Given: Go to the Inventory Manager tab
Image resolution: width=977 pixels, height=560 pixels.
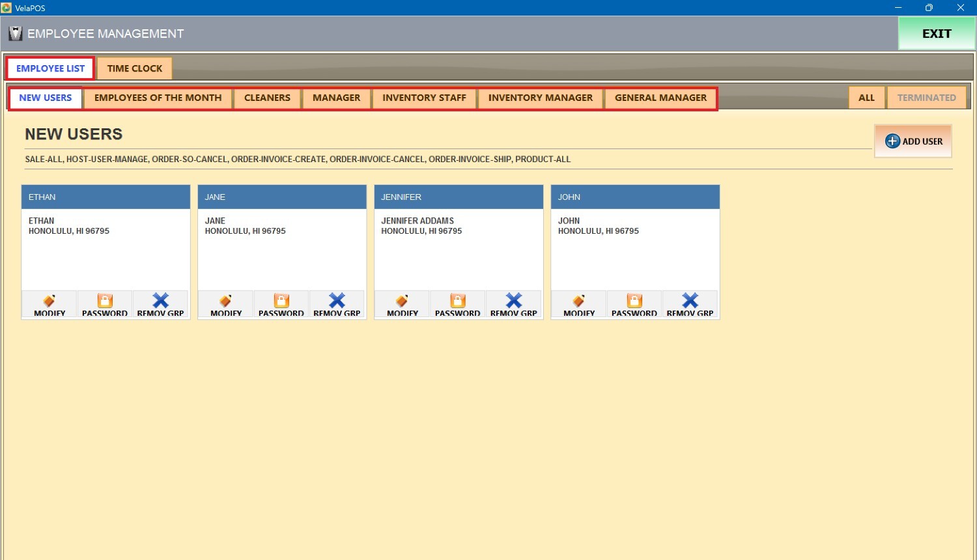Looking at the screenshot, I should pyautogui.click(x=540, y=98).
